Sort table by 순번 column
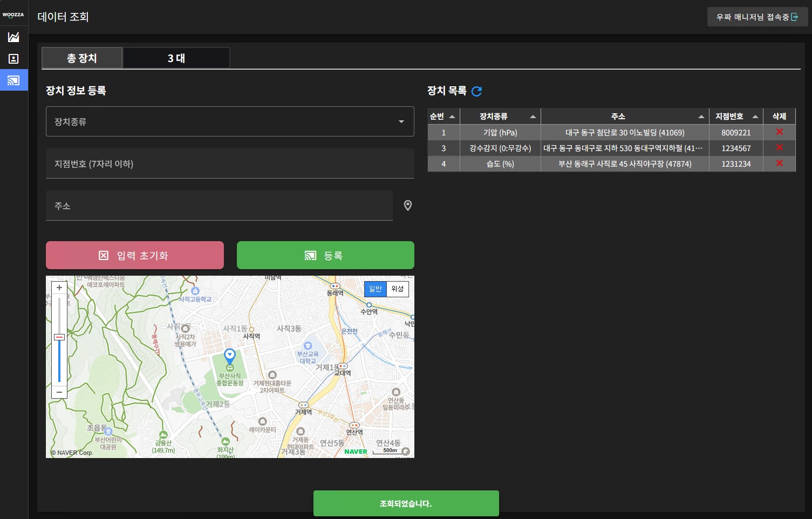812x519 pixels. tap(443, 117)
